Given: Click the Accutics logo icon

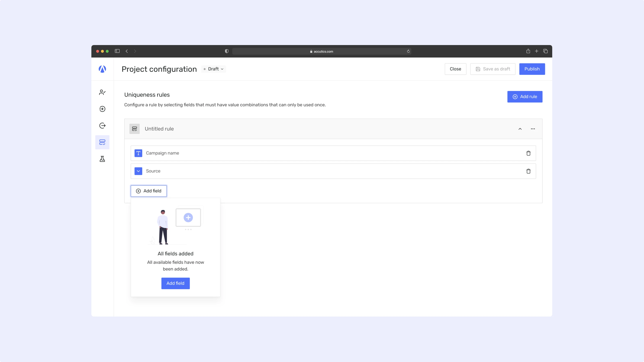Looking at the screenshot, I should (102, 69).
